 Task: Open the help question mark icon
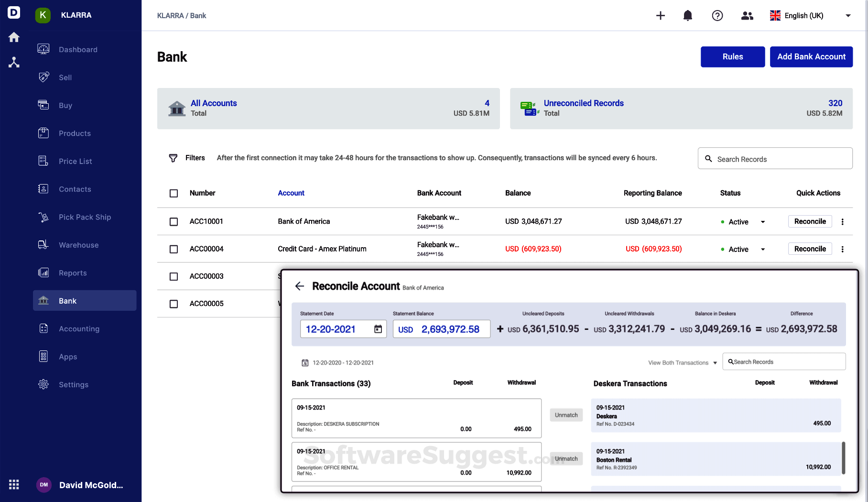(717, 15)
